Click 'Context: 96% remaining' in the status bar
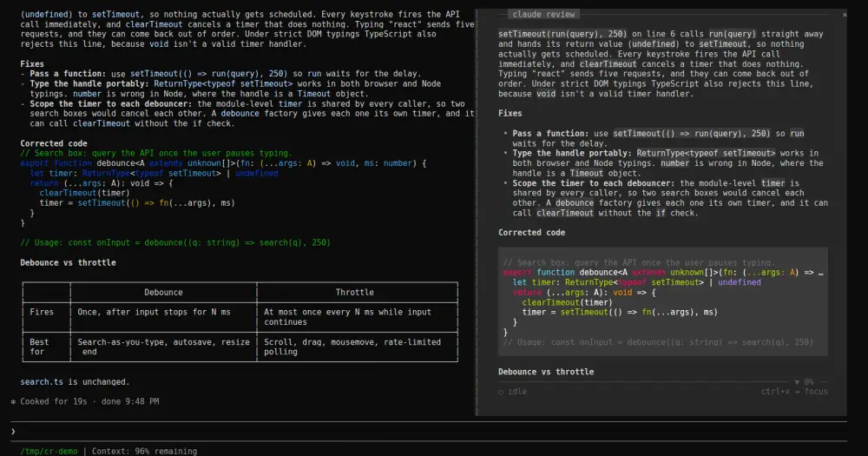This screenshot has width=868, height=456. tap(144, 451)
